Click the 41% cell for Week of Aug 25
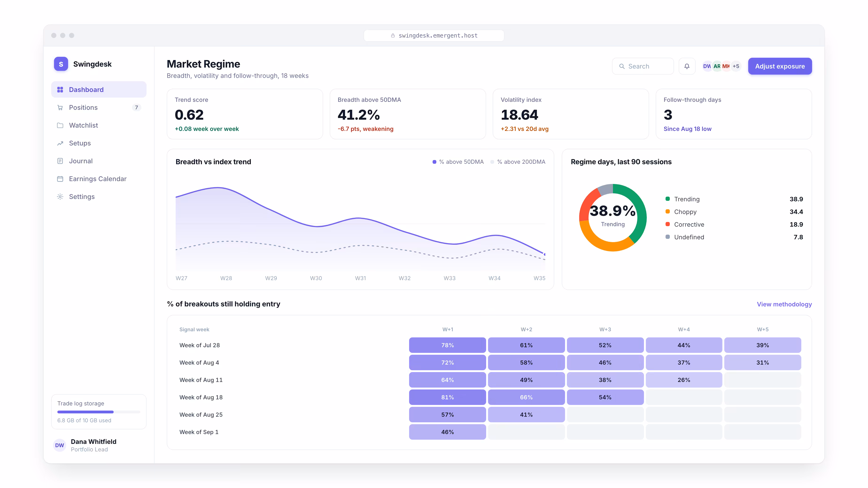Image resolution: width=868 pixels, height=488 pixels. pyautogui.click(x=526, y=415)
